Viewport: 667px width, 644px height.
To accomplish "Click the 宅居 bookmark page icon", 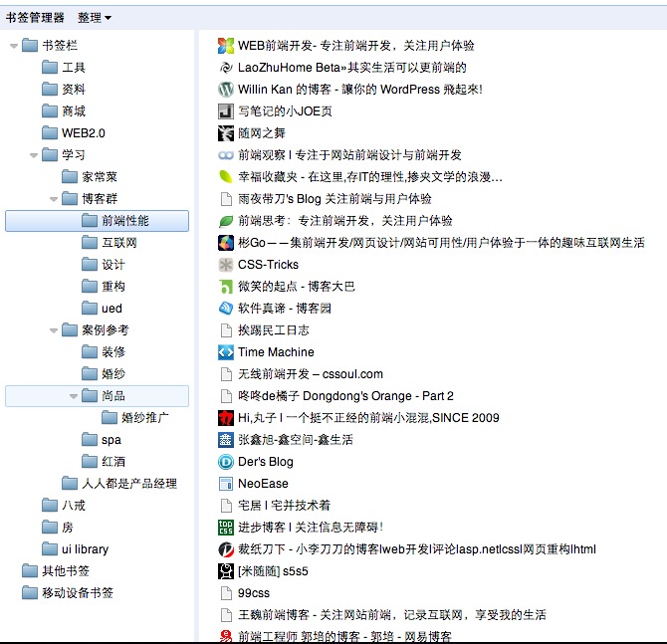I will coord(226,506).
